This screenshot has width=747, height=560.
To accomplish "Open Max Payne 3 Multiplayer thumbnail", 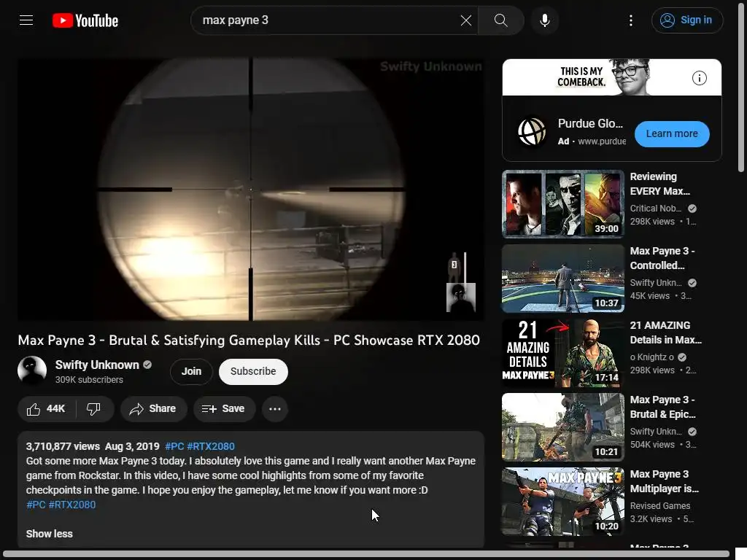I will coord(562,502).
